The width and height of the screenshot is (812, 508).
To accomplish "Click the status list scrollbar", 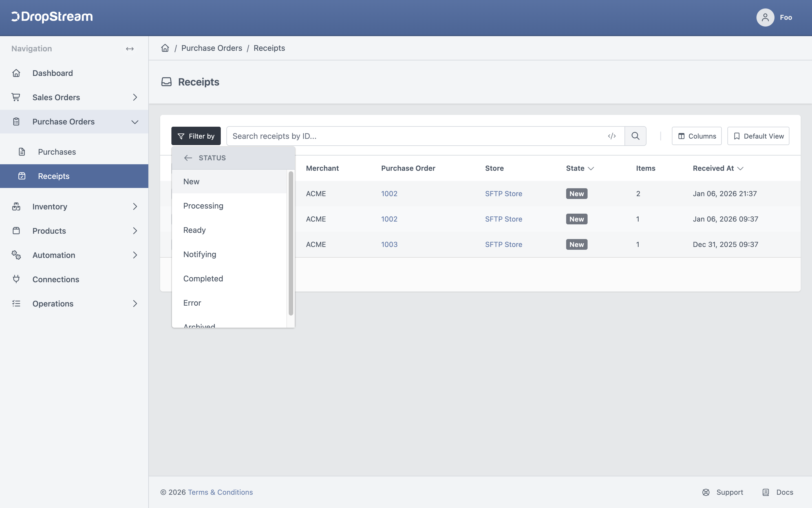I will click(291, 243).
